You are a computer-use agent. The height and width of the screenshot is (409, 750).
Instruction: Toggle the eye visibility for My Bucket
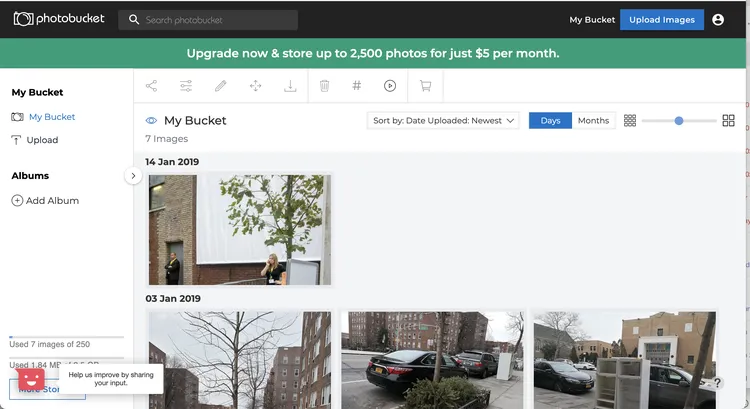(x=152, y=121)
